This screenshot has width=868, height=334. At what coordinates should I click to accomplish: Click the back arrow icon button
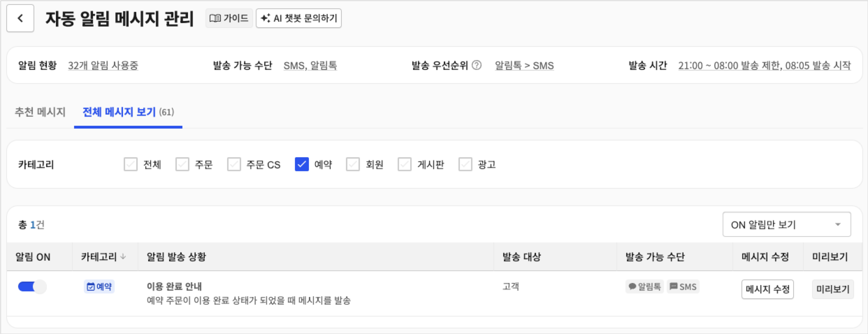(20, 18)
